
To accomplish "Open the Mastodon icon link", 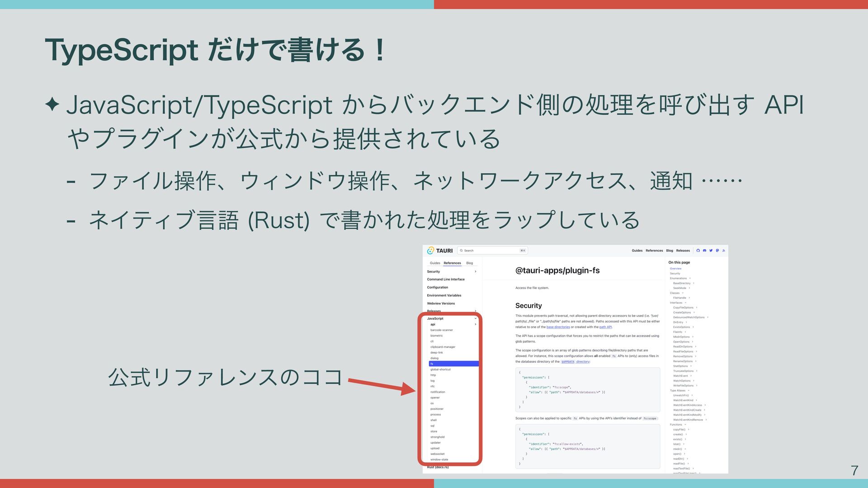I will pos(717,250).
